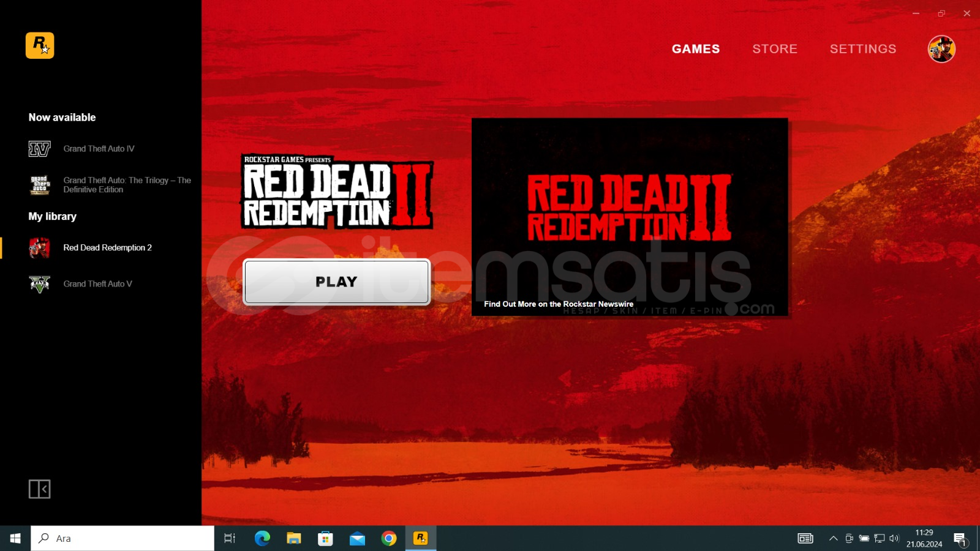The width and height of the screenshot is (980, 551).
Task: Click Rockstar Launcher taskbar icon
Action: tap(421, 538)
